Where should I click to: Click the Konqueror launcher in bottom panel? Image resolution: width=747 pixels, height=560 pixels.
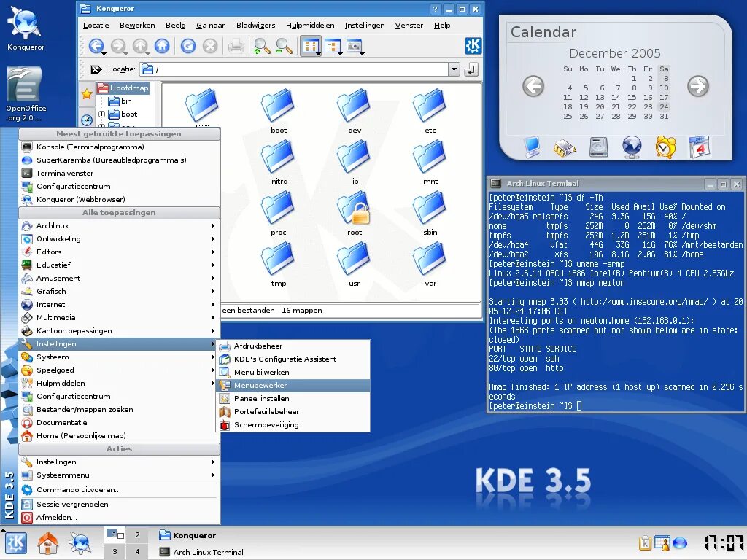coord(80,542)
